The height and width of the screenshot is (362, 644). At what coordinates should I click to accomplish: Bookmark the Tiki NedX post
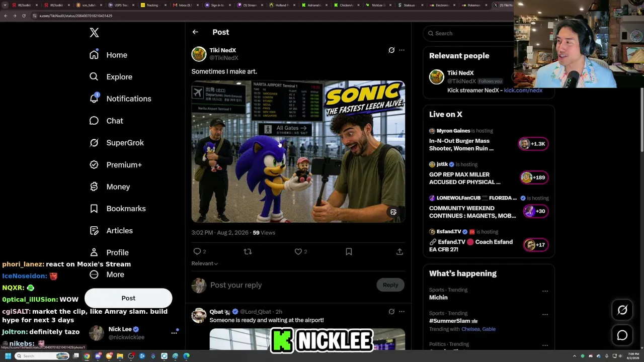coord(349,251)
